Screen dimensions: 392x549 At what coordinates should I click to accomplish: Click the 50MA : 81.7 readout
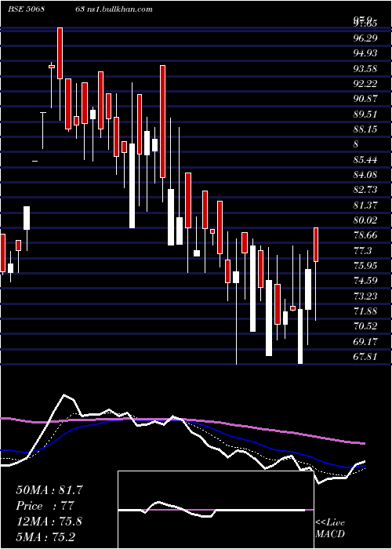click(49, 490)
